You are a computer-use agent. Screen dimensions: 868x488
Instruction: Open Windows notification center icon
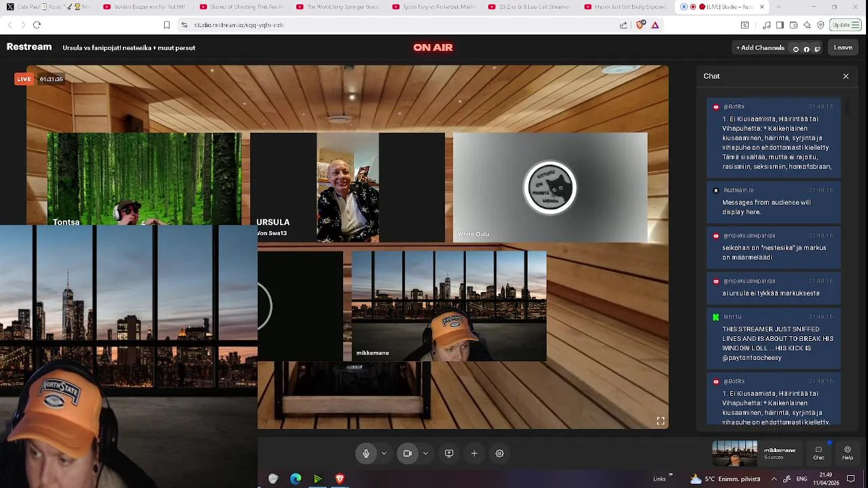click(x=850, y=479)
